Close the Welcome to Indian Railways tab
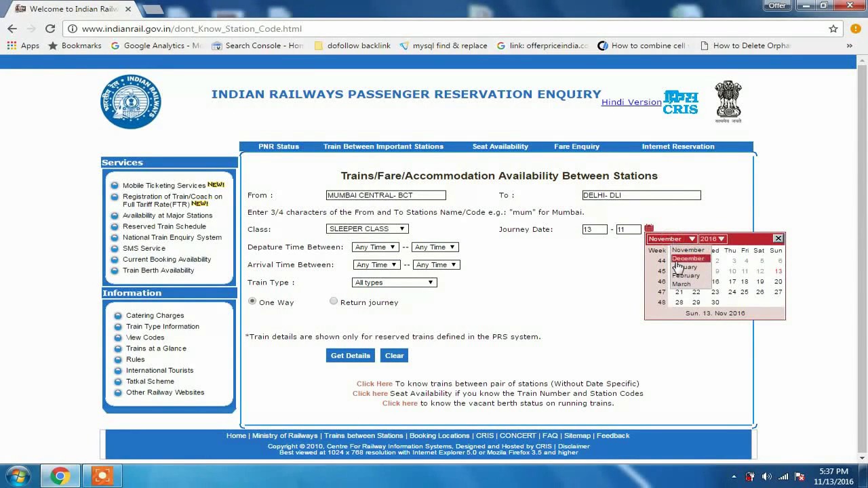 click(x=128, y=9)
